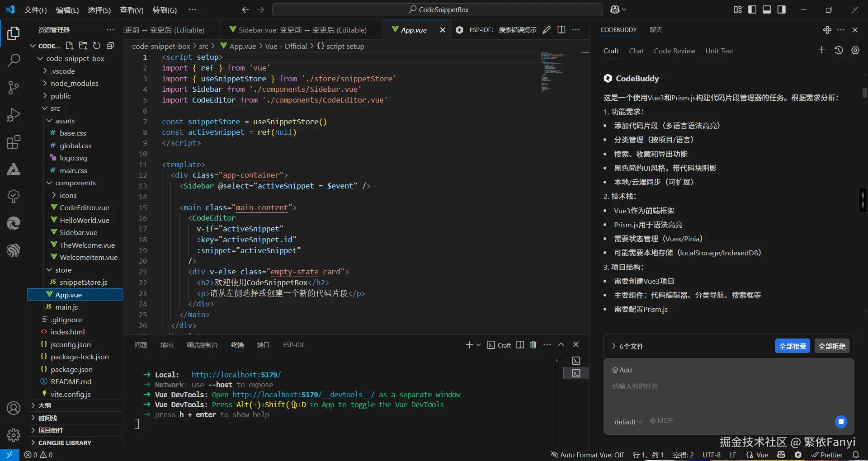Image resolution: width=868 pixels, height=461 pixels.
Task: Open CodeBuddy conversation history
Action: click(x=839, y=50)
